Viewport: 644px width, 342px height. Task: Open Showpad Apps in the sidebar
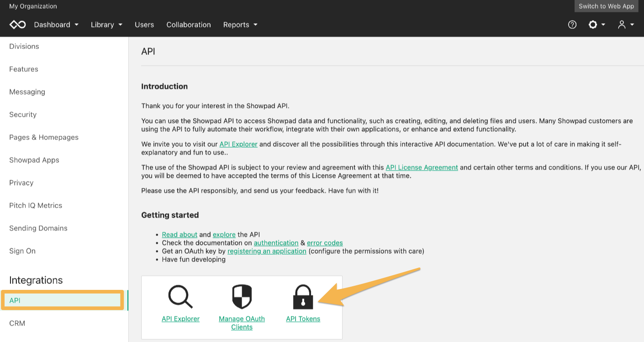click(34, 160)
